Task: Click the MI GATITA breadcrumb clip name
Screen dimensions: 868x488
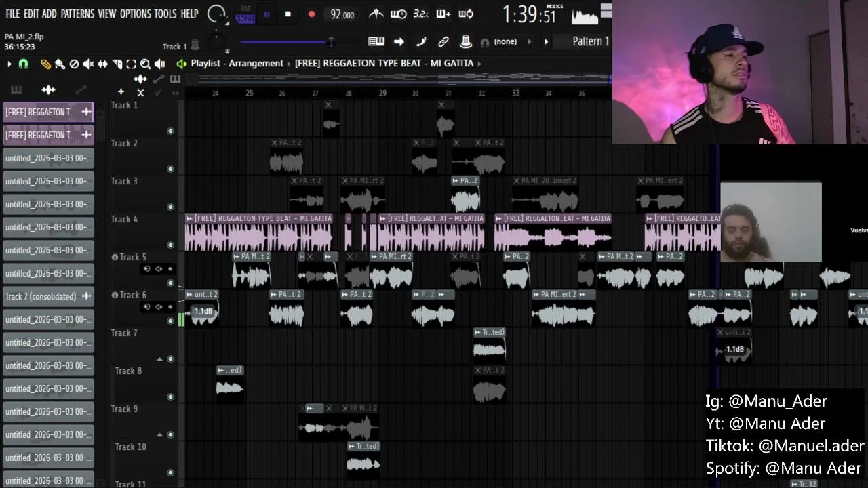Action: click(384, 63)
